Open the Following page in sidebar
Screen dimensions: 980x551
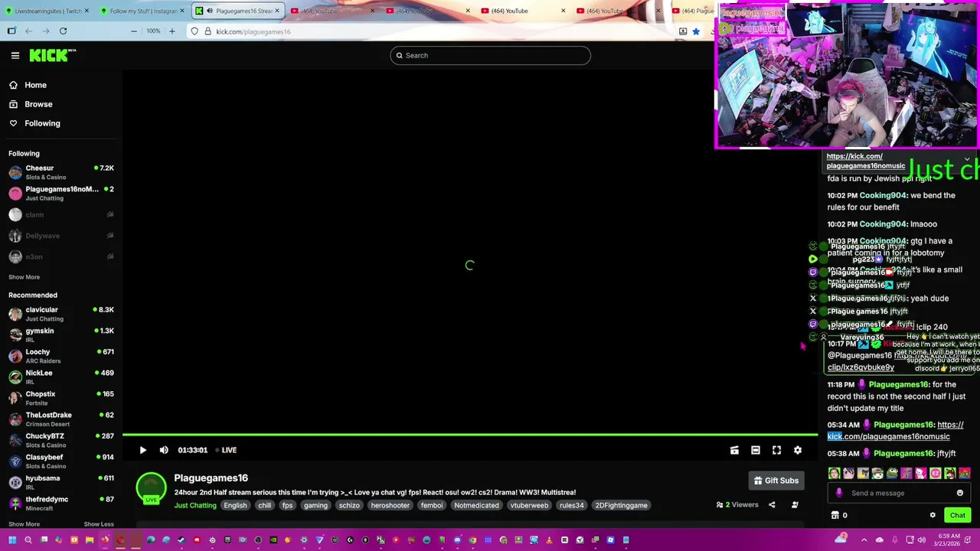click(x=42, y=123)
